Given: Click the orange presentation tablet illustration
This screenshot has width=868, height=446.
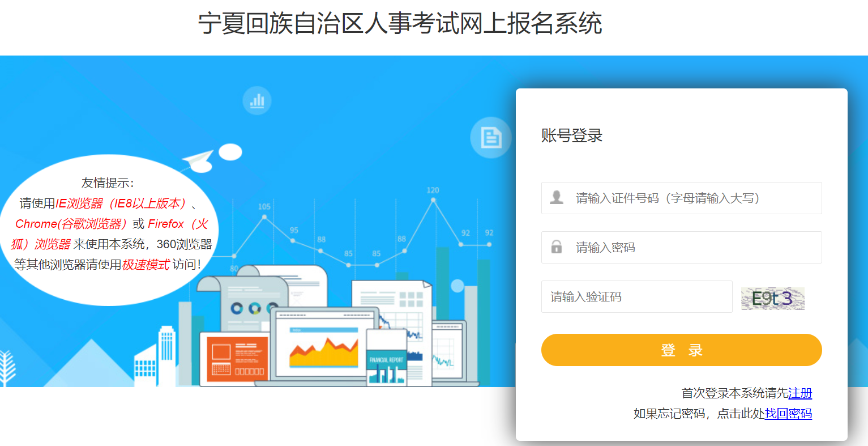Looking at the screenshot, I should (x=236, y=358).
